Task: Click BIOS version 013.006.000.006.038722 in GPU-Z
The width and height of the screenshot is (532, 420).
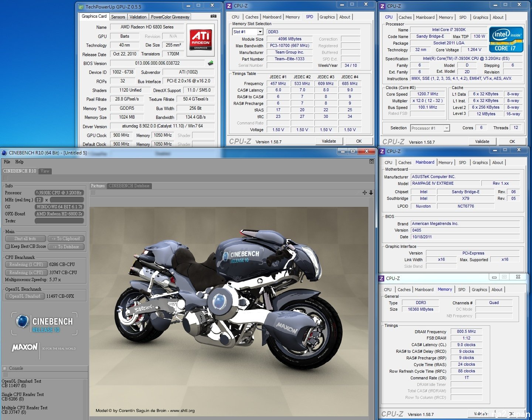Action: [x=157, y=63]
